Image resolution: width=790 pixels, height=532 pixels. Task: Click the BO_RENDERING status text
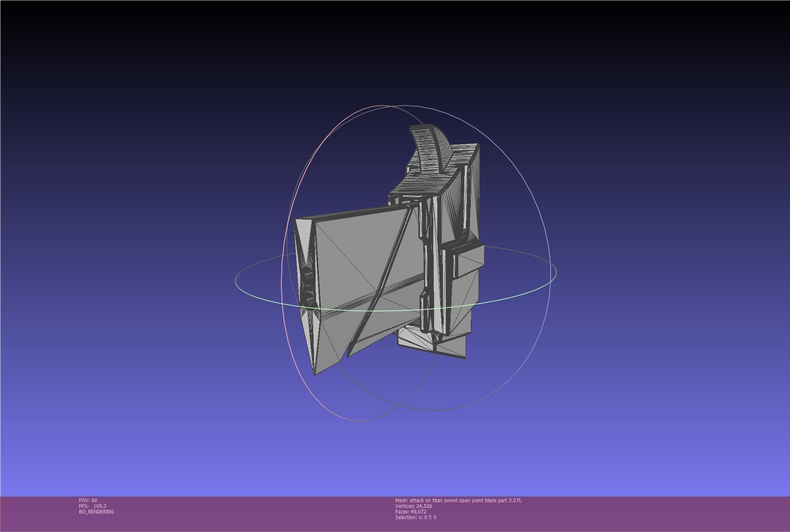coord(96,511)
